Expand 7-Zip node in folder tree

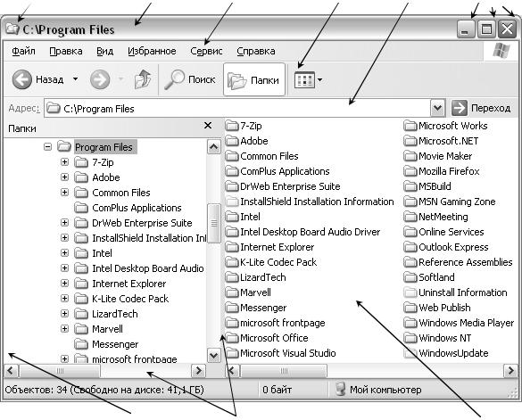coord(64,162)
